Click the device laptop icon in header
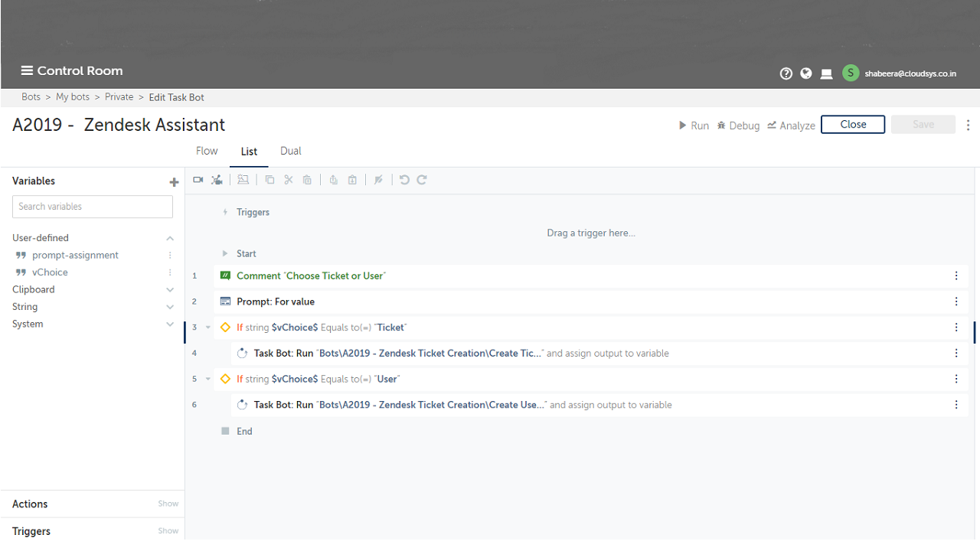The width and height of the screenshot is (980, 551). click(826, 74)
